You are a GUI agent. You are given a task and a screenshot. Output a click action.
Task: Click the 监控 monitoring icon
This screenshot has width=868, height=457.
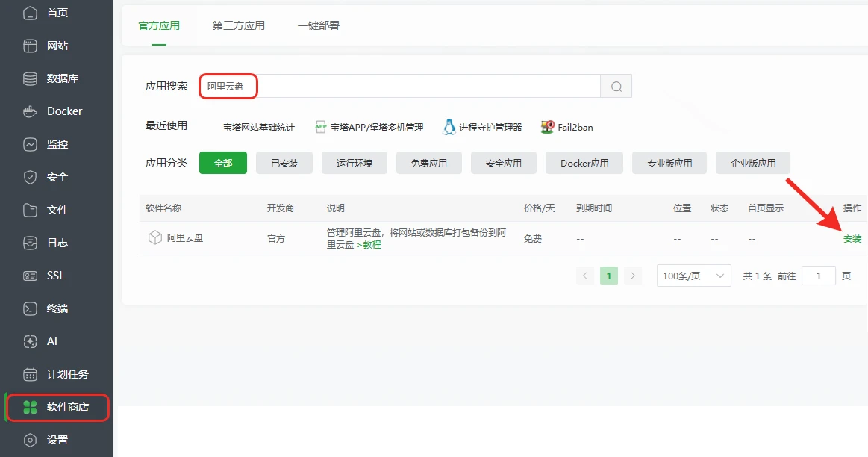pos(30,144)
